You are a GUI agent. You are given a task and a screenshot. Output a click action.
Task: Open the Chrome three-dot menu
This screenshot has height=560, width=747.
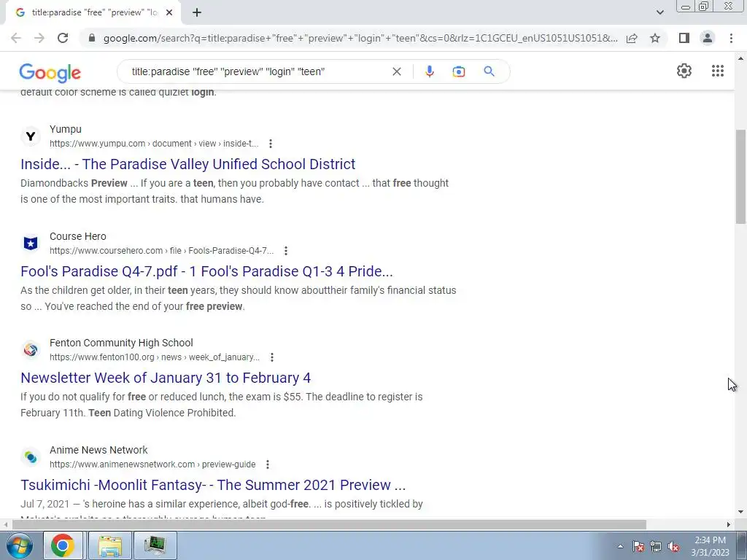[731, 38]
